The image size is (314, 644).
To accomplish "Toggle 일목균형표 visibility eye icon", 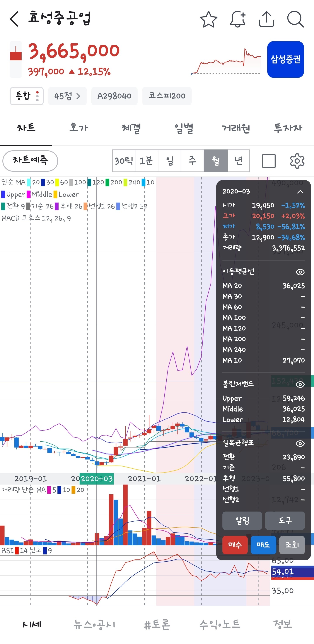I will click(300, 444).
